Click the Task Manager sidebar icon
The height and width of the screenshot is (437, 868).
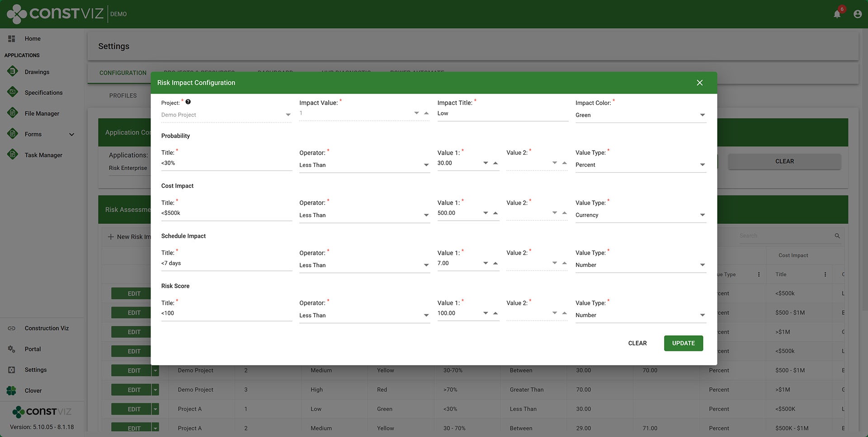click(x=13, y=155)
